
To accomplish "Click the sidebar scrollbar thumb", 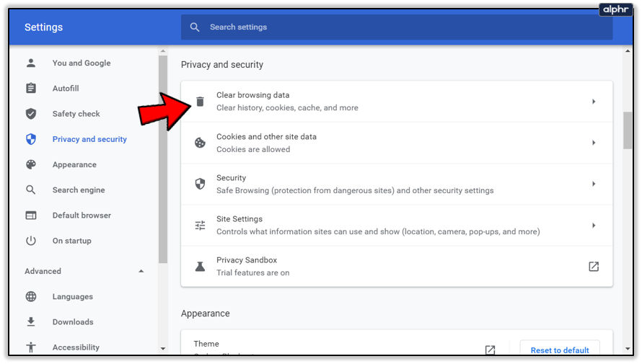I will tap(163, 159).
